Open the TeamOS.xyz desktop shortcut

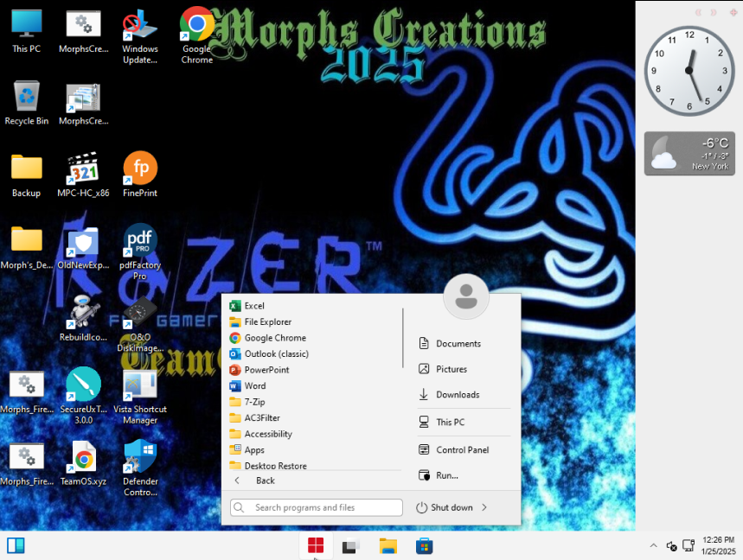tap(83, 464)
